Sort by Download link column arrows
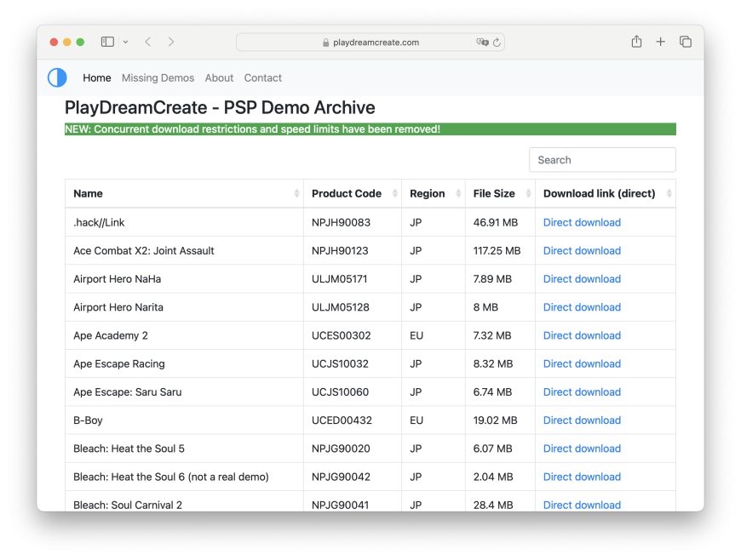 point(669,193)
